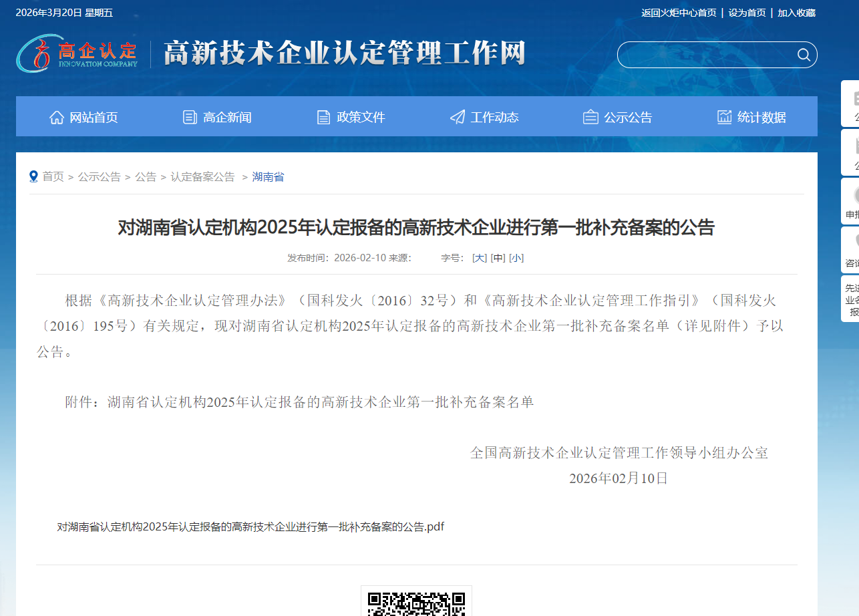
Task: Open the attached 公告.pdf file link
Action: tap(250, 526)
